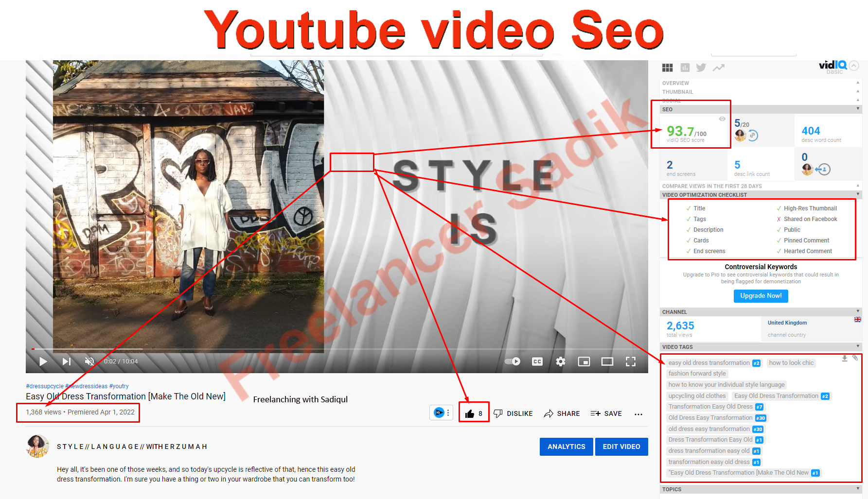868x499 pixels.
Task: Skip to next video in player controls
Action: [67, 361]
